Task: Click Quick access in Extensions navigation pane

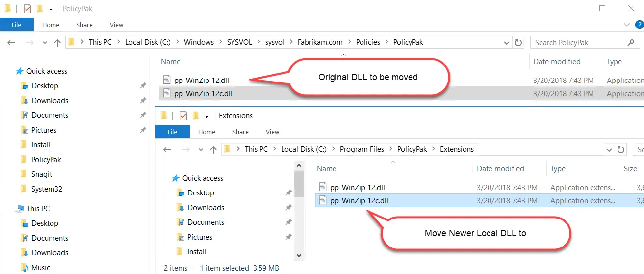Action: tap(203, 178)
